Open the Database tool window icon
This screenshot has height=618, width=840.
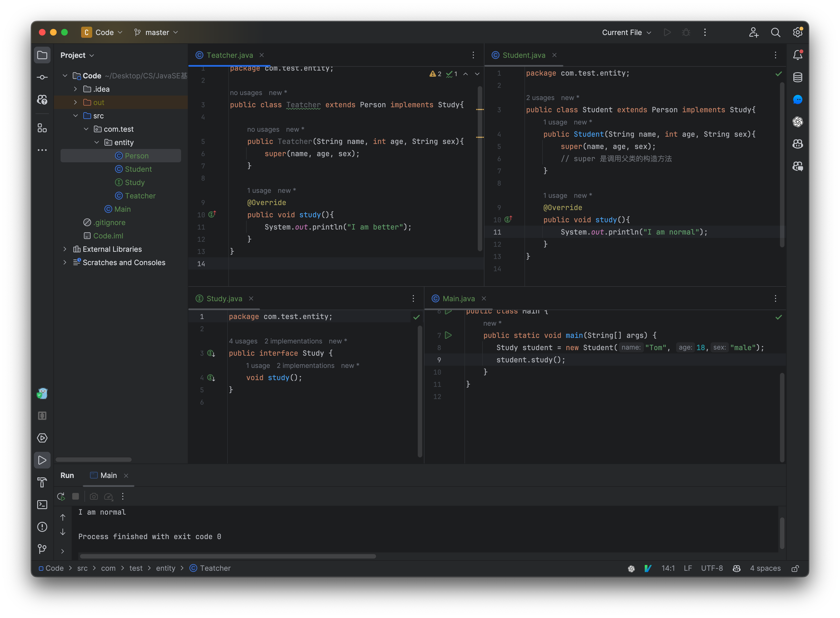(797, 78)
